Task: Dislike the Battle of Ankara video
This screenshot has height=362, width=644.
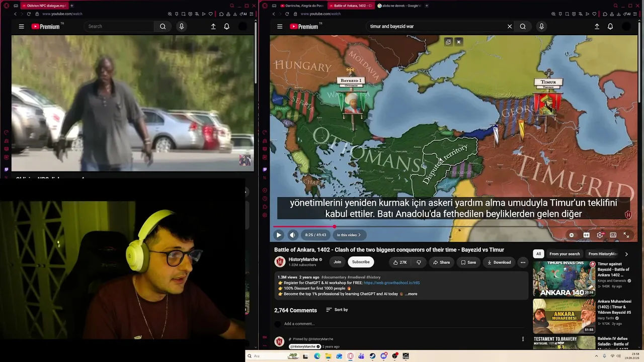Action: pyautogui.click(x=419, y=262)
